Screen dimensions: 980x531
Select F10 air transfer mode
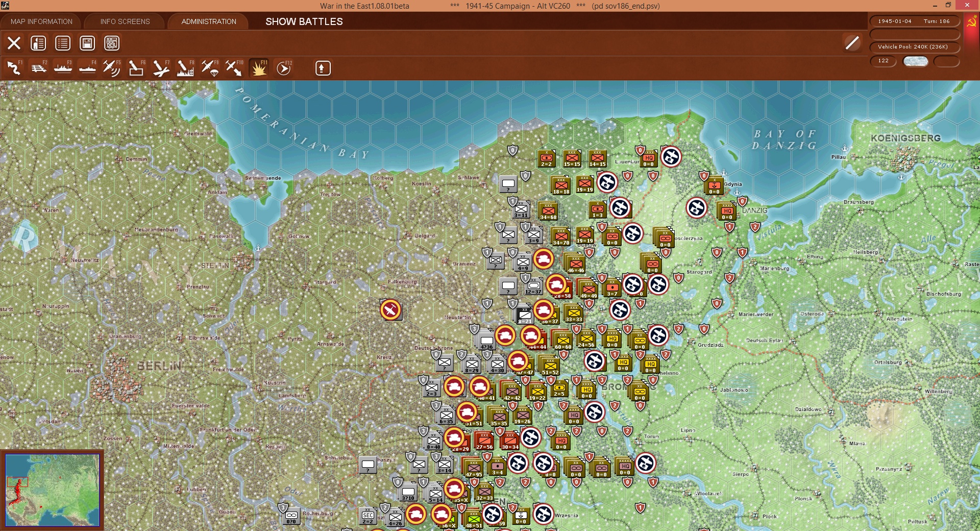click(234, 68)
